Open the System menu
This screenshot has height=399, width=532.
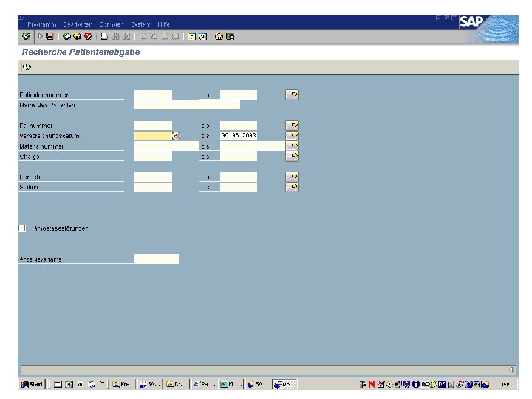(x=140, y=24)
